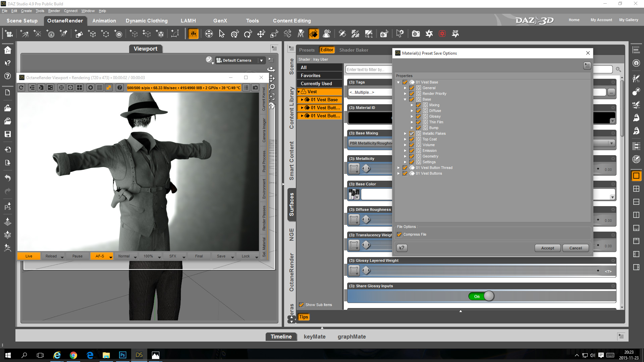Click the render camera icon in toolbar
This screenshot has height=362, width=644.
click(x=416, y=34)
